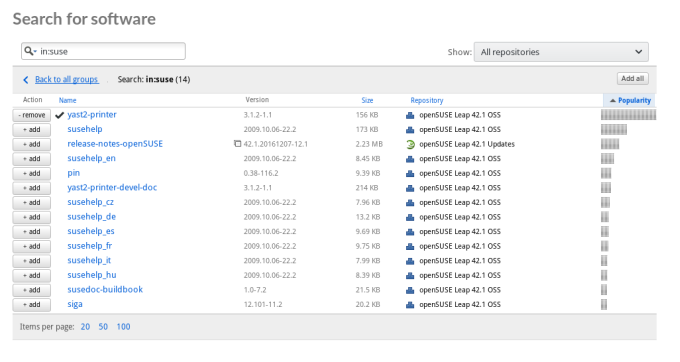Click repository icon in yast2-printer row

coord(410,115)
